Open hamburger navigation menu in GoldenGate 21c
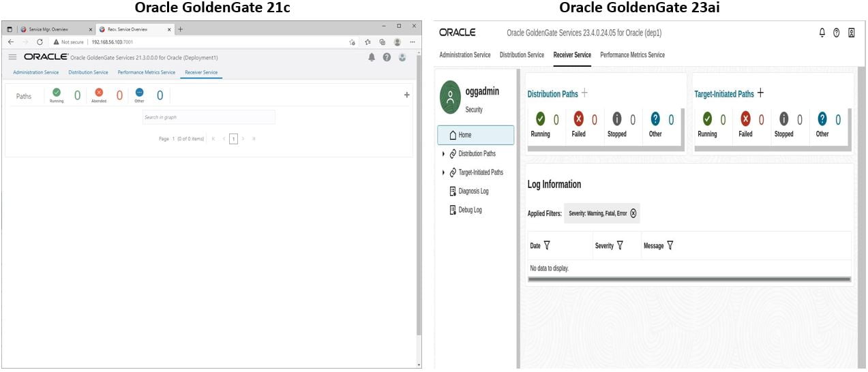This screenshot has height=372, width=868. pos(12,57)
